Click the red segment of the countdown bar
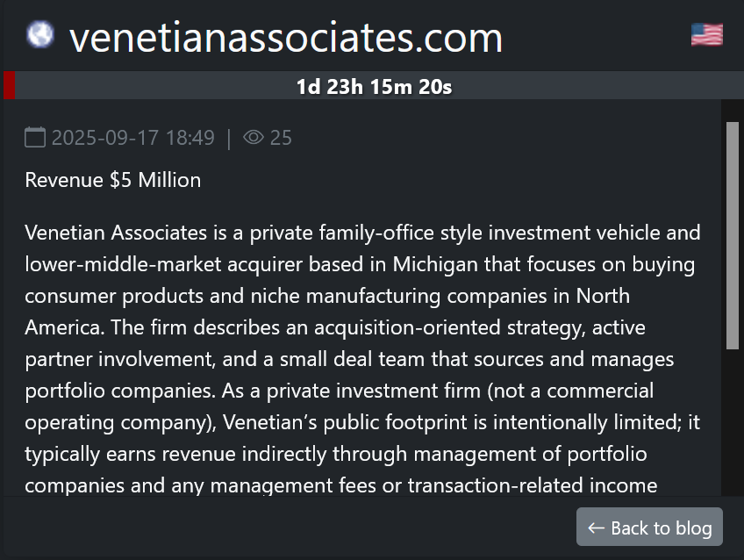Screen dimensions: 744x560 [10, 86]
